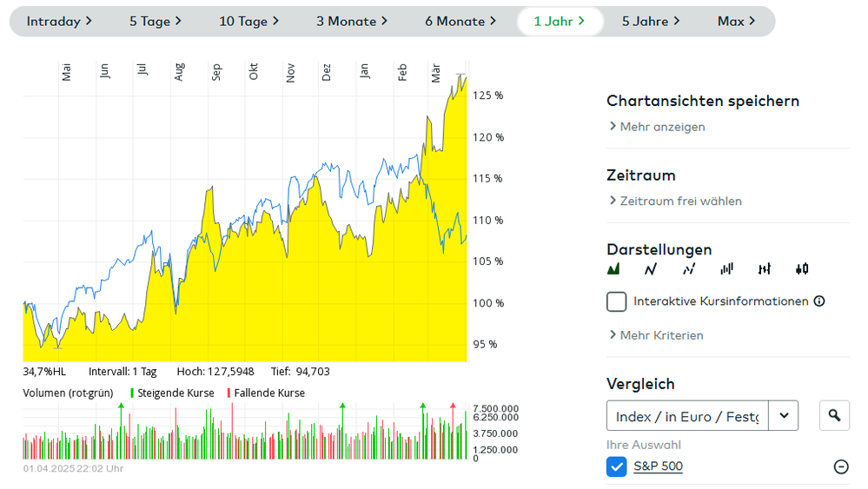Uncheck the S&P 500 comparison checkbox
This screenshot has width=868, height=489.
(617, 467)
